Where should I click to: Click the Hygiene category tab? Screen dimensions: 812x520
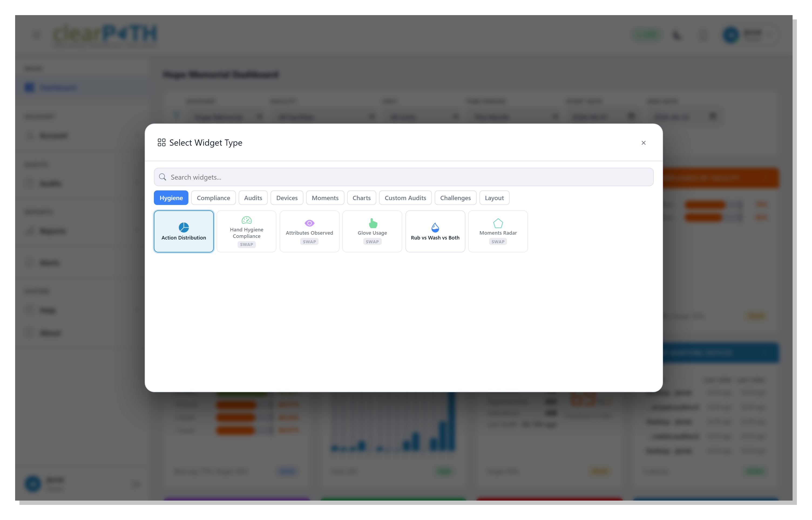tap(171, 198)
